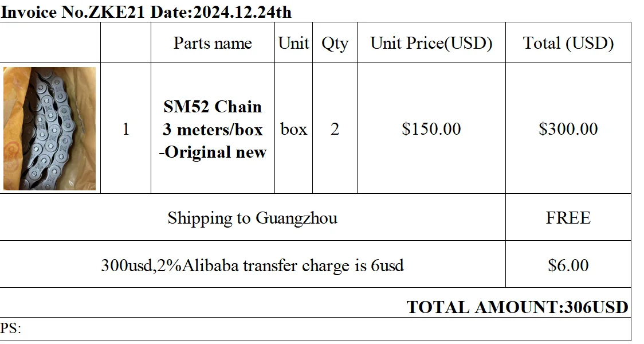Select the $300.00 total cell
This screenshot has height=344, width=644.
click(x=568, y=129)
